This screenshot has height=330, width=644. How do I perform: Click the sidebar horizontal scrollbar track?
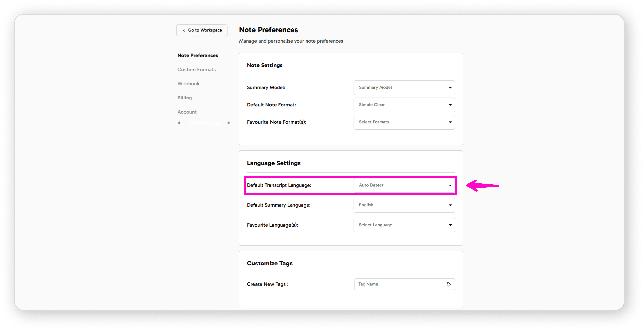point(204,123)
